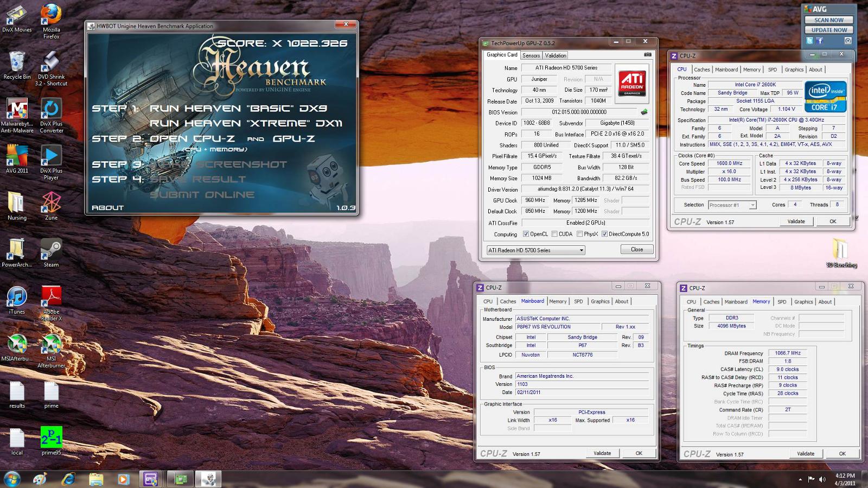Launch iTunes from the desktop

pyautogui.click(x=17, y=300)
